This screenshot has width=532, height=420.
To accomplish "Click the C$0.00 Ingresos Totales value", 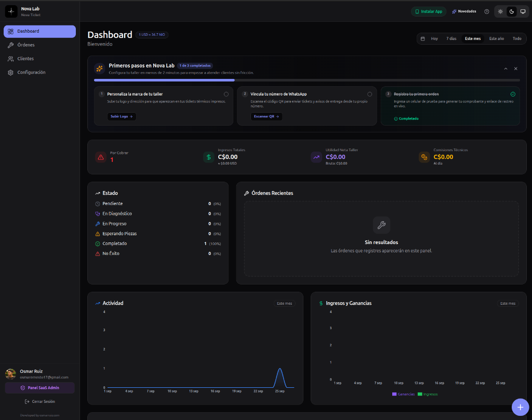I will pos(228,157).
